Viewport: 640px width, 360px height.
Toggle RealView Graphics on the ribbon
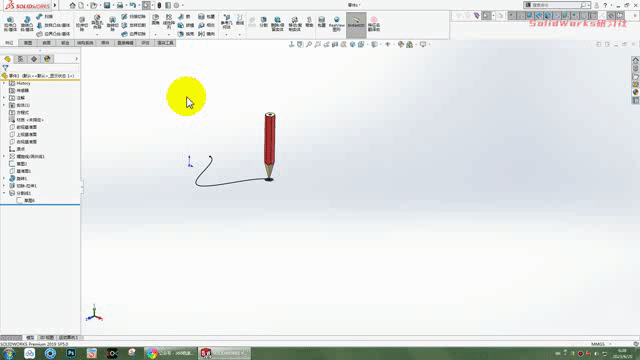pos(337,24)
